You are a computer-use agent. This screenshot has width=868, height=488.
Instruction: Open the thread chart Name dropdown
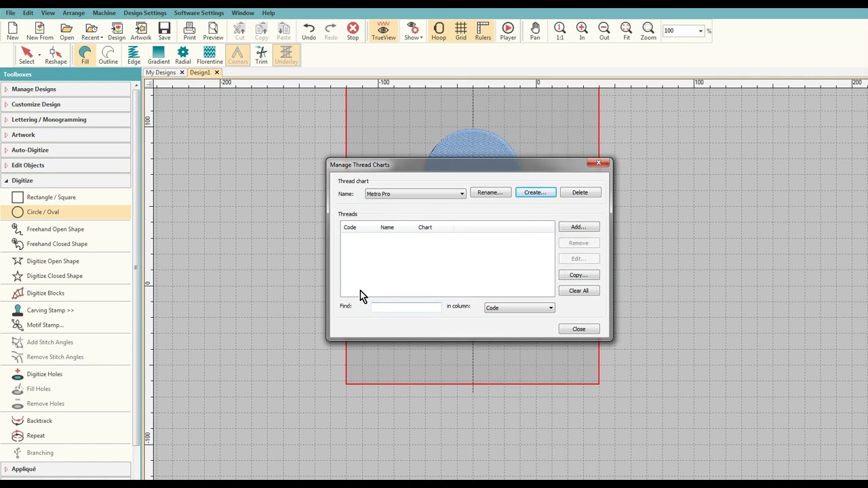pyautogui.click(x=462, y=194)
